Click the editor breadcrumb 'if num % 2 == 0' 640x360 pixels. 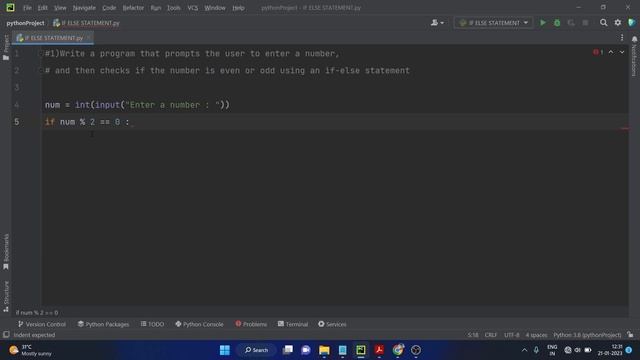tap(37, 313)
